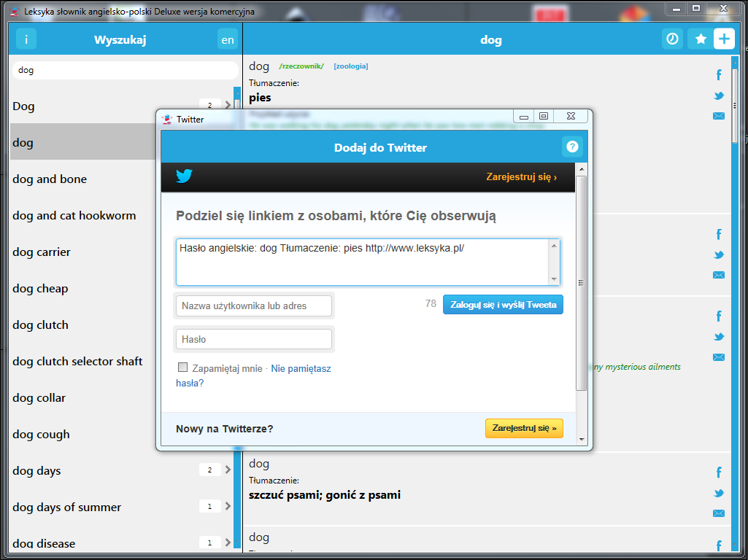
Task: Email the 'mysterious ailments' entry
Action: pyautogui.click(x=718, y=357)
